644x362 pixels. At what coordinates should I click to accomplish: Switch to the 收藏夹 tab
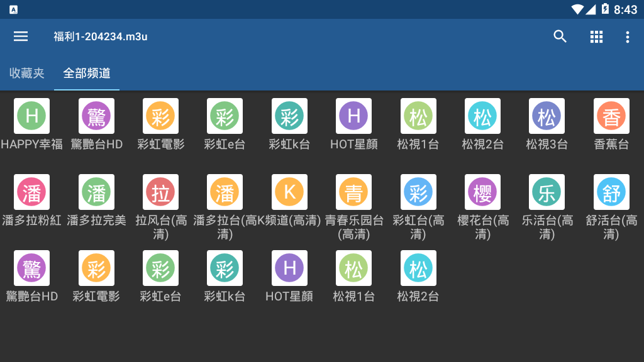click(x=27, y=73)
